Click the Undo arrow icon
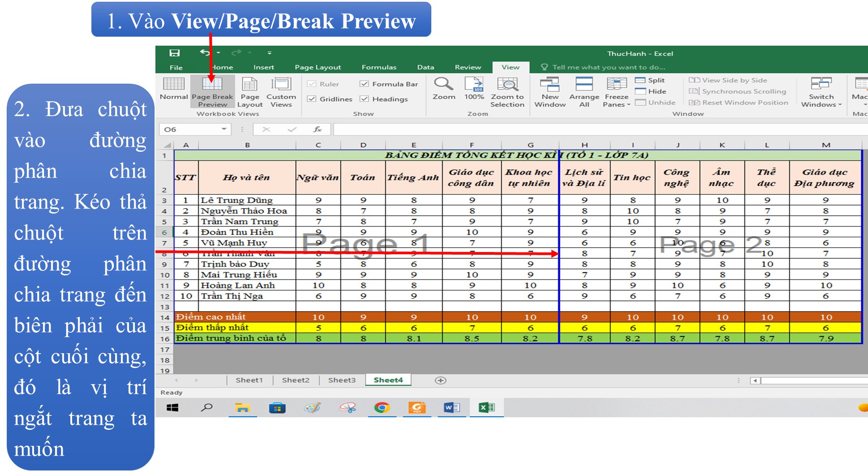 pos(205,53)
